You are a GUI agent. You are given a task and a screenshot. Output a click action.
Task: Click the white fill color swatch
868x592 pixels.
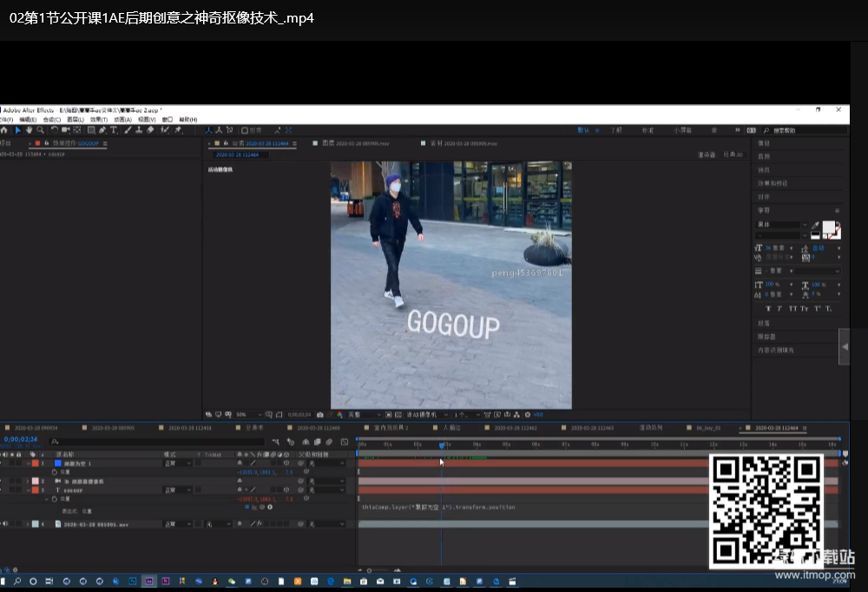click(829, 227)
